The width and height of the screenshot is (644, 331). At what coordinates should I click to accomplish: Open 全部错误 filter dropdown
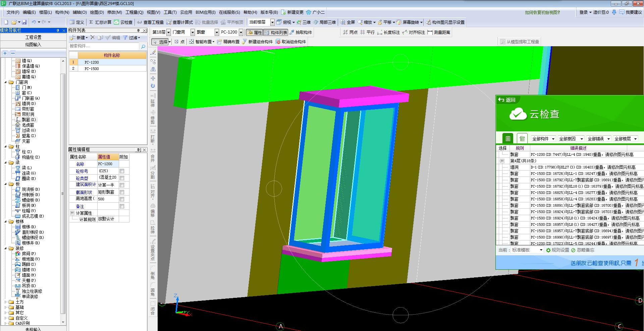(599, 139)
